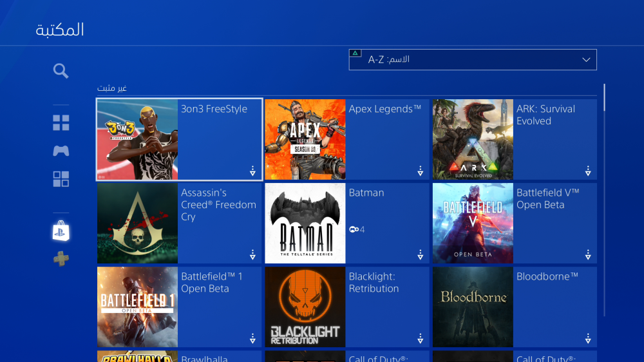Open the PlayStation Store bag icon
The width and height of the screenshot is (644, 362).
[61, 231]
